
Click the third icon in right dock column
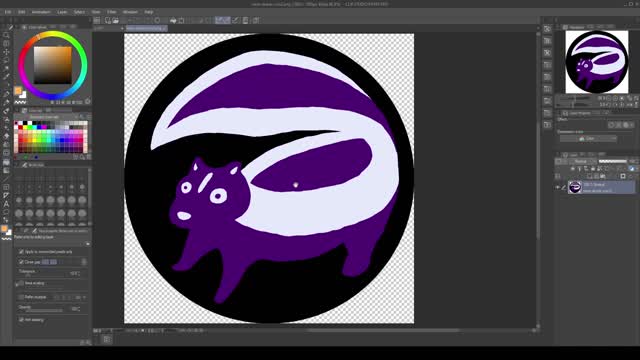pyautogui.click(x=547, y=53)
